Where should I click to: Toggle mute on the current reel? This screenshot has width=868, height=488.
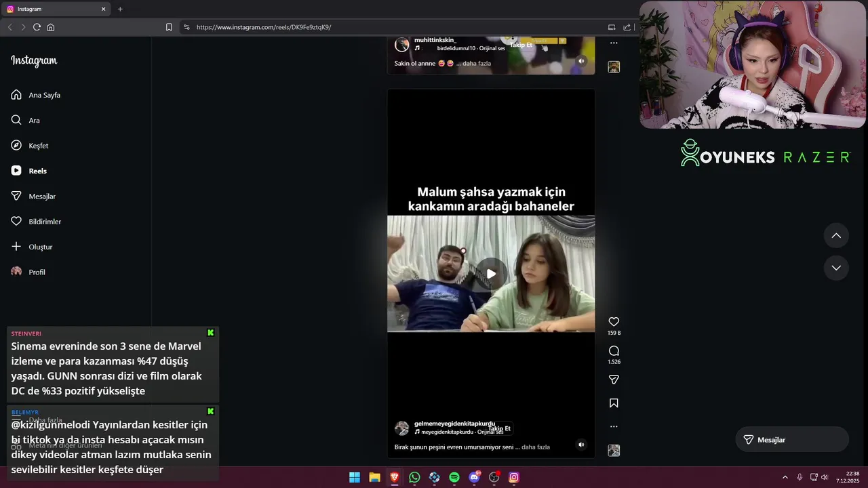[581, 445]
